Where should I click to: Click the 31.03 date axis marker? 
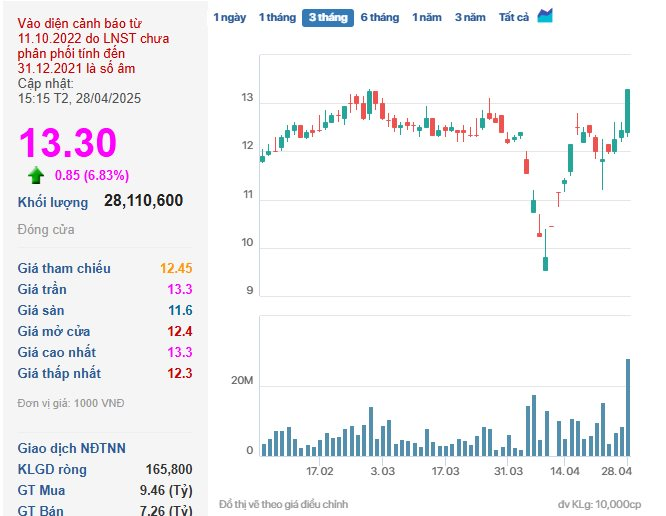coord(508,471)
